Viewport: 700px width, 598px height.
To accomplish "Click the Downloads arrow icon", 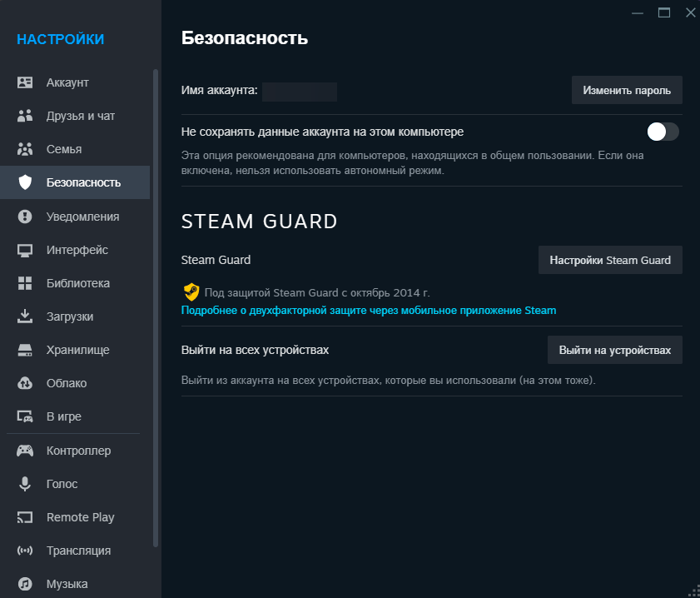I will [24, 316].
